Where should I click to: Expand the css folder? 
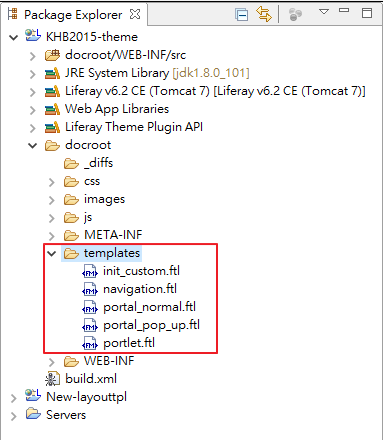pos(51,182)
